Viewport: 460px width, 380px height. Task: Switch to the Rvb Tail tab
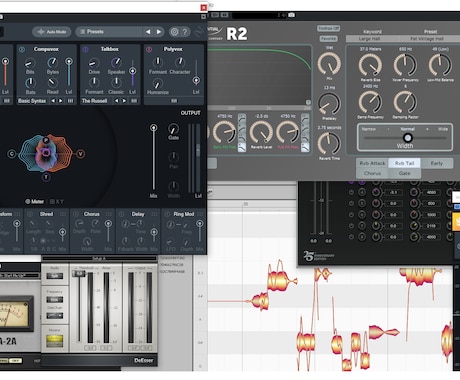(x=404, y=163)
